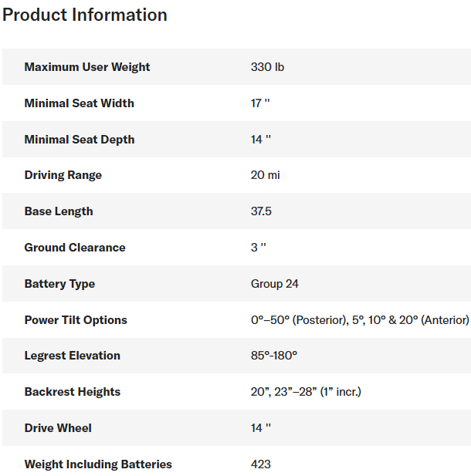Image resolution: width=471 pixels, height=476 pixels.
Task: Select the Drive Wheel label
Action: point(58,428)
